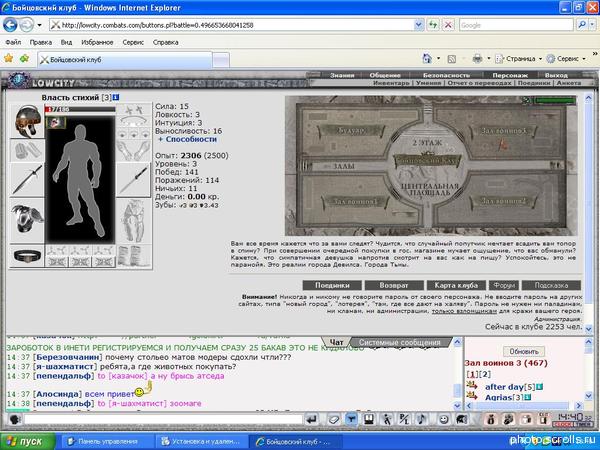
Task: Open the Файл menu
Action: click(13, 42)
